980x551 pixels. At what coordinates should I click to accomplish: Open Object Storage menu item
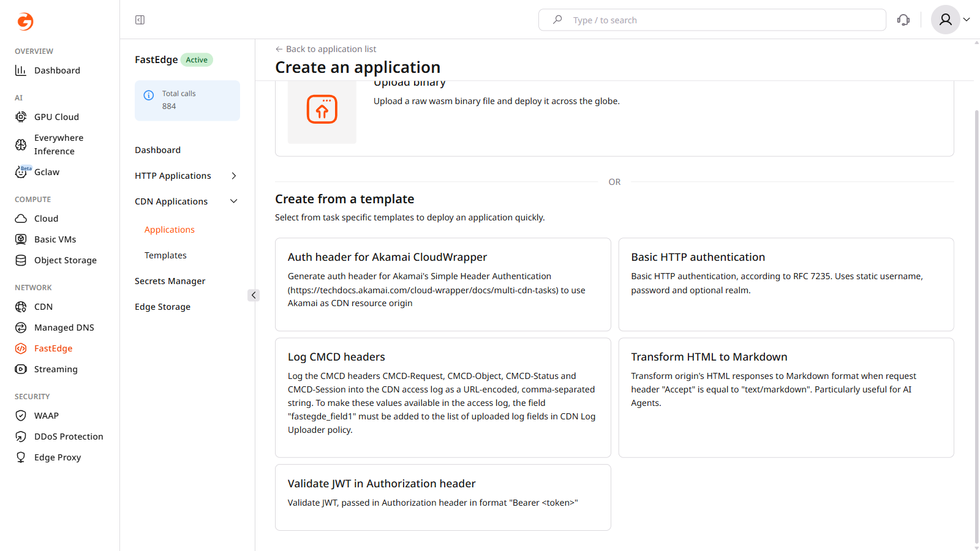coord(66,260)
